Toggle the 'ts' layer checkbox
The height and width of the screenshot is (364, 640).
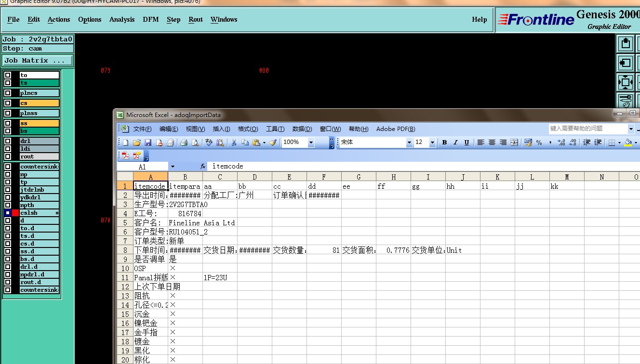[x=8, y=83]
